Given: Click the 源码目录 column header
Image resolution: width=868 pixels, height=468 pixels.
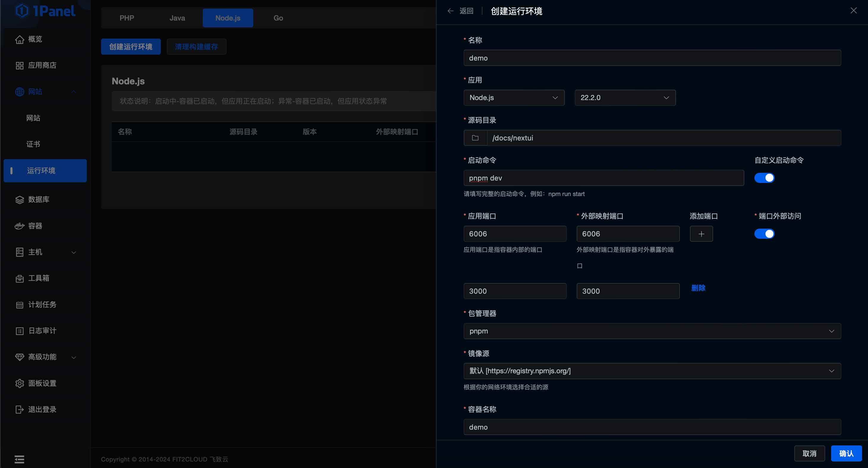Looking at the screenshot, I should [243, 132].
